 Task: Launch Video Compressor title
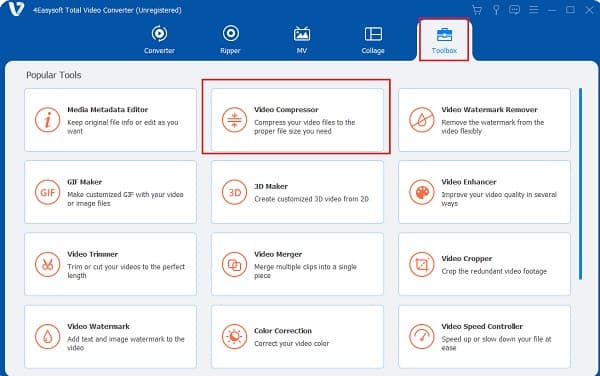click(286, 110)
